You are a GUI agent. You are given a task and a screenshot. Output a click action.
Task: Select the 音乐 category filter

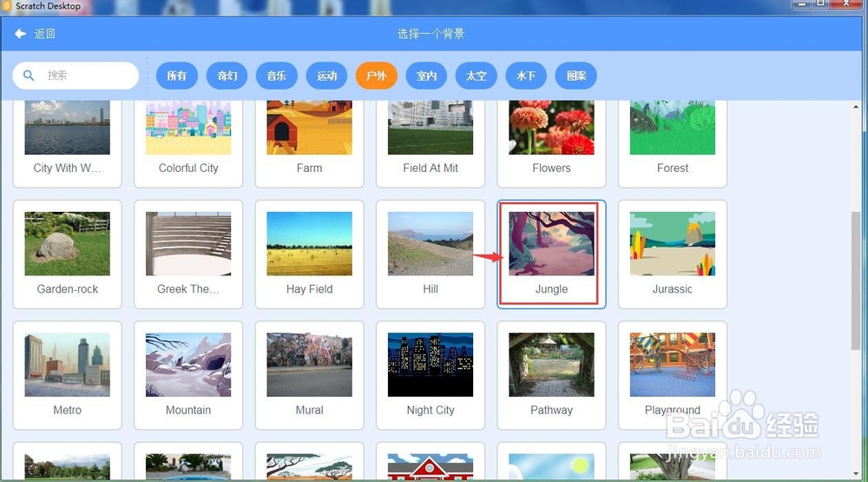277,76
